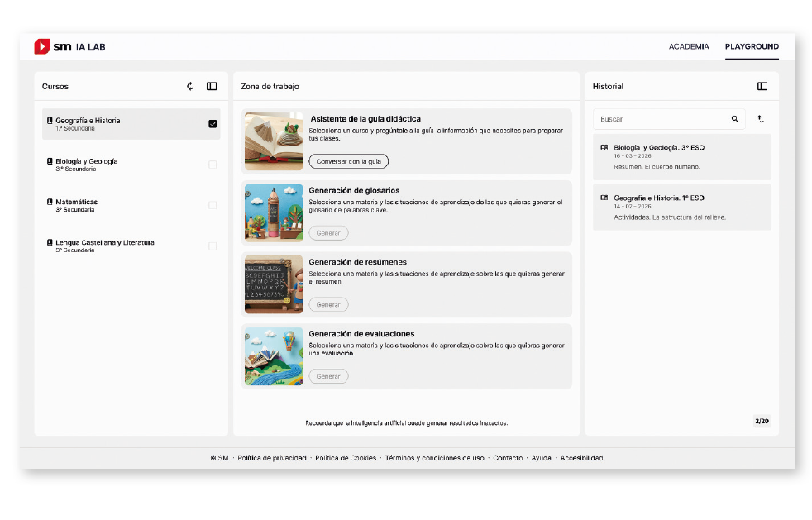Click Generar under Generación de glosarios

pyautogui.click(x=328, y=233)
